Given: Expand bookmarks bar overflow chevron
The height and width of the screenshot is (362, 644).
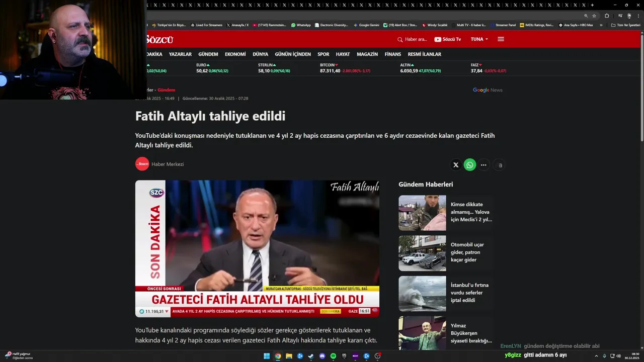Looking at the screenshot, I should pyautogui.click(x=601, y=25).
